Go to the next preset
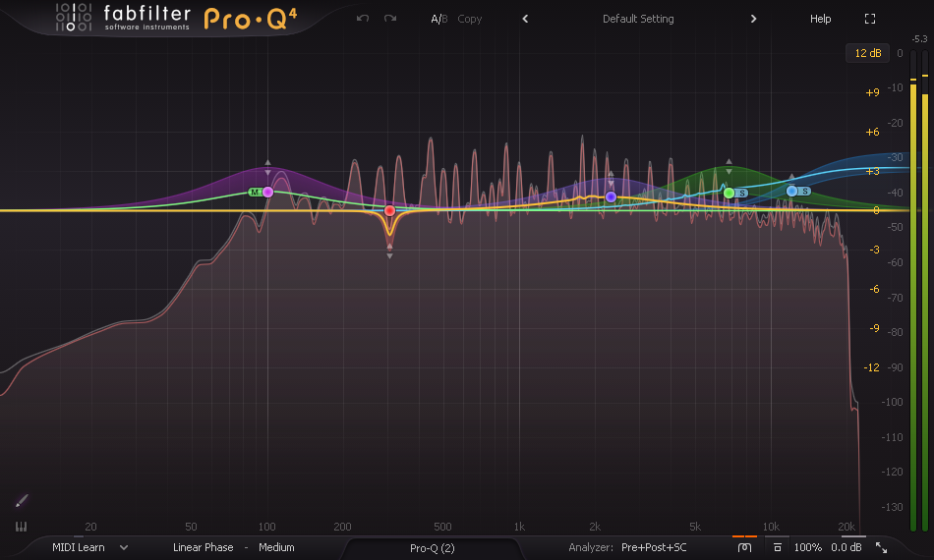 click(x=754, y=19)
